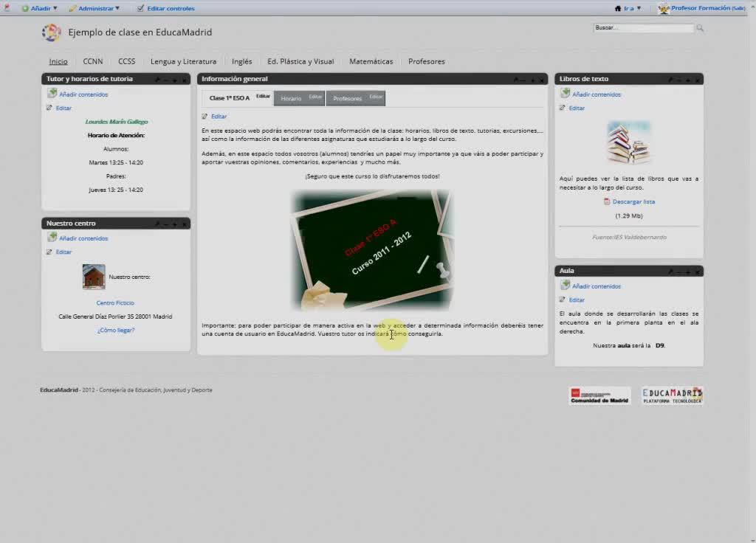The width and height of the screenshot is (756, 543).
Task: Click the Profesor Formación user name
Action: [x=700, y=8]
